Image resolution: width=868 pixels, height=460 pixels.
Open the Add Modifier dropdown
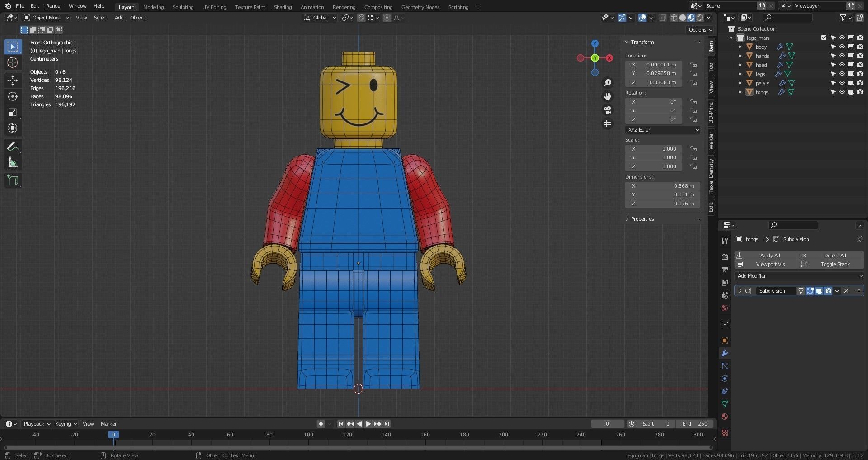coord(799,276)
